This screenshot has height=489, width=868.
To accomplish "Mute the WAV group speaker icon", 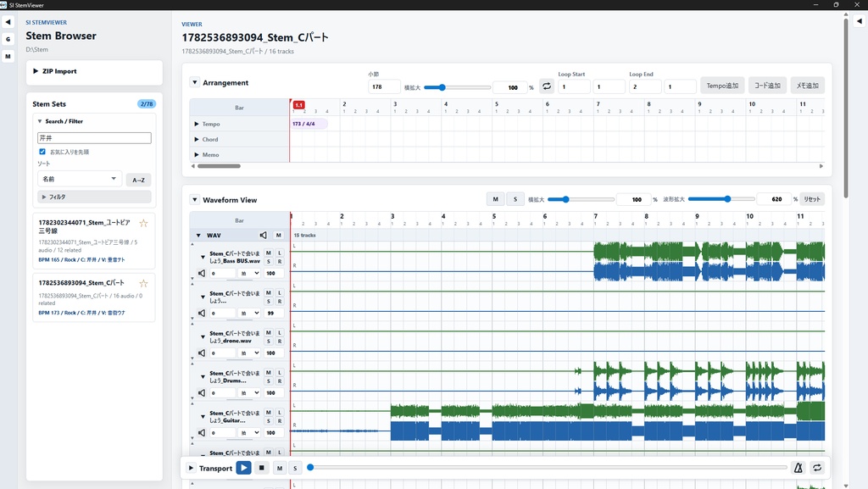I will (x=263, y=235).
